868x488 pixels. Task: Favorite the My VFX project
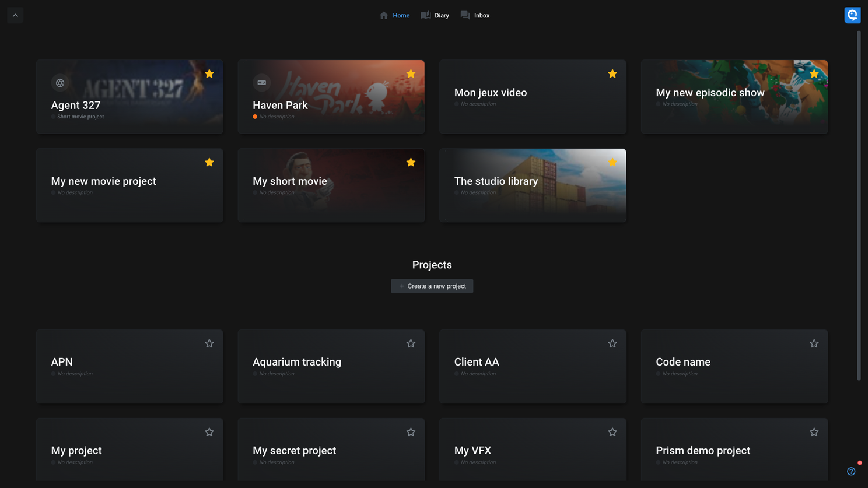point(612,432)
